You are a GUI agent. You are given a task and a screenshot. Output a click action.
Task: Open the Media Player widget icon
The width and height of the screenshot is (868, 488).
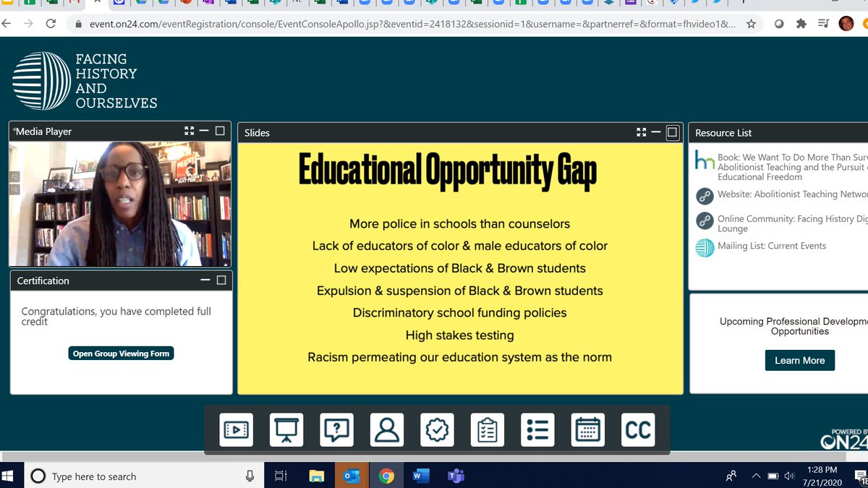click(237, 429)
